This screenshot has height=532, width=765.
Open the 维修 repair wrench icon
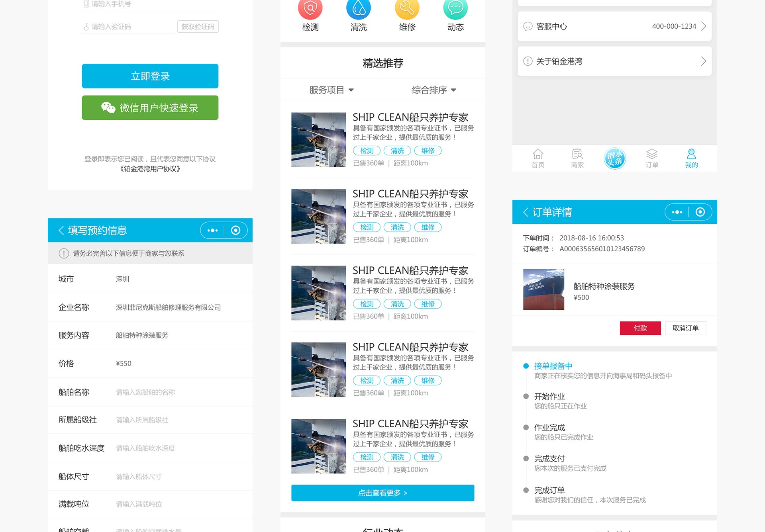pyautogui.click(x=407, y=9)
